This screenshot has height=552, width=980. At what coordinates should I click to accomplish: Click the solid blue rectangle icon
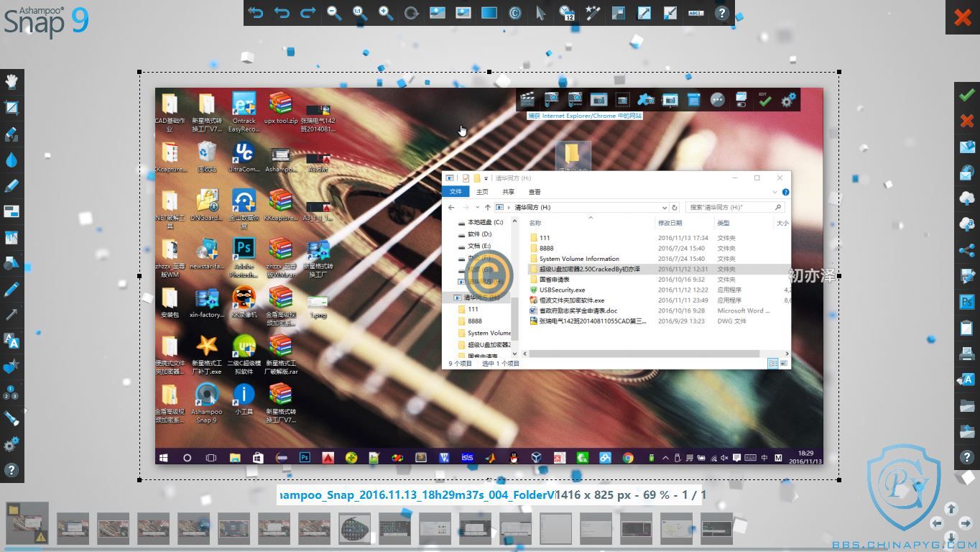(x=489, y=12)
